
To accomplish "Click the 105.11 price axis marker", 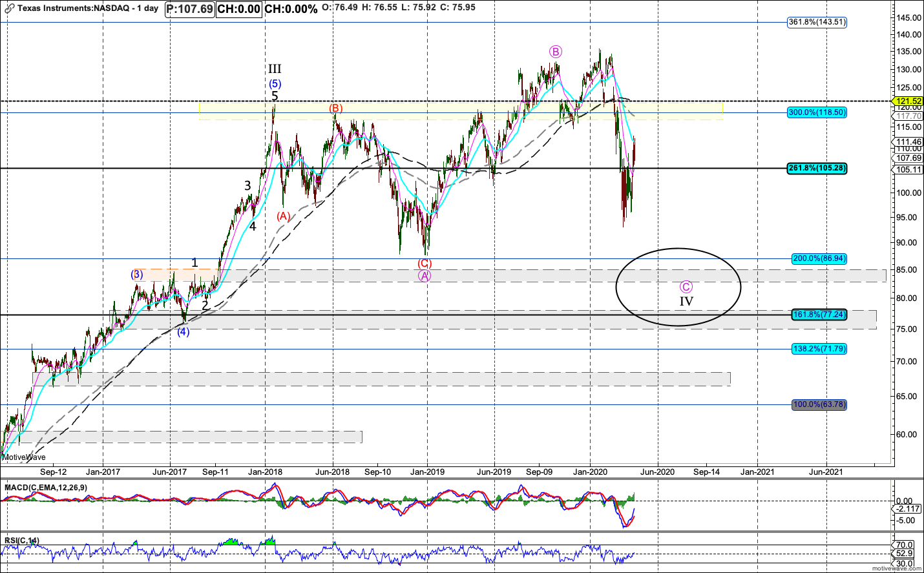I will [908, 169].
